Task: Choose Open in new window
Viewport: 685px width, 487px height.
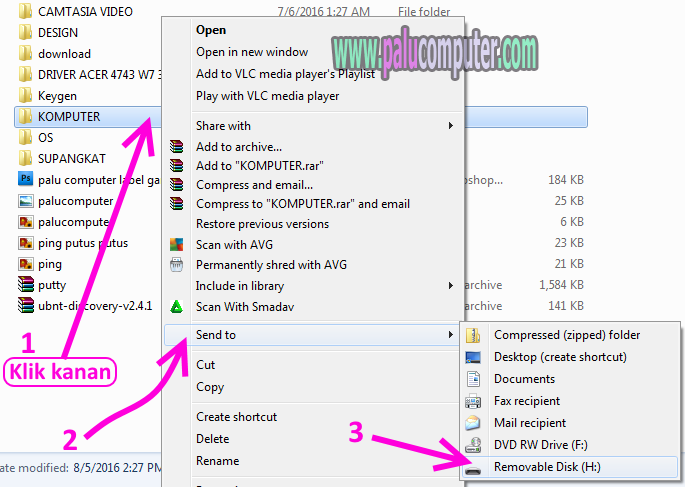Action: 252,52
